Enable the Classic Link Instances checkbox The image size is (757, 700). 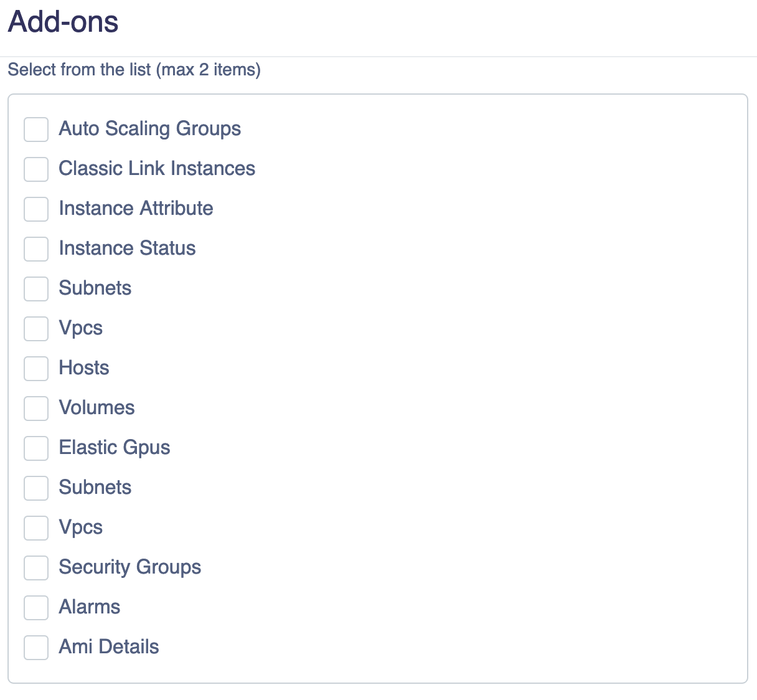pyautogui.click(x=36, y=169)
